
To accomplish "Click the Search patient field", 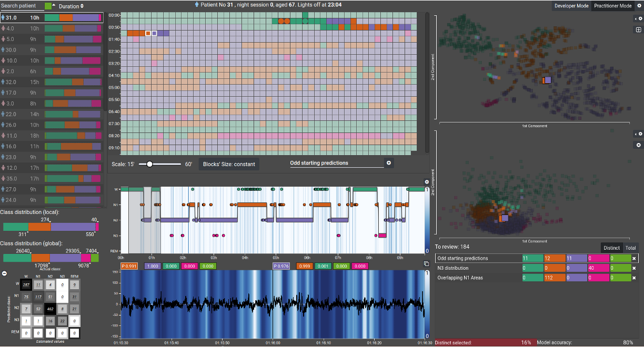I will click(21, 6).
